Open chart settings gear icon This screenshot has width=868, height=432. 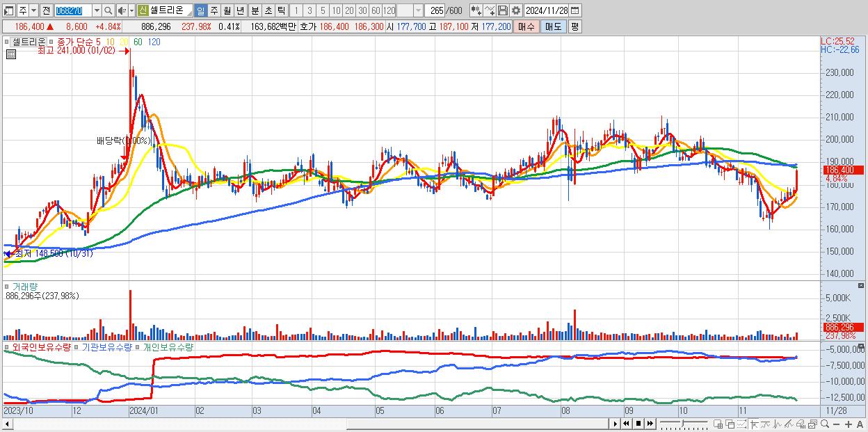click(516, 11)
